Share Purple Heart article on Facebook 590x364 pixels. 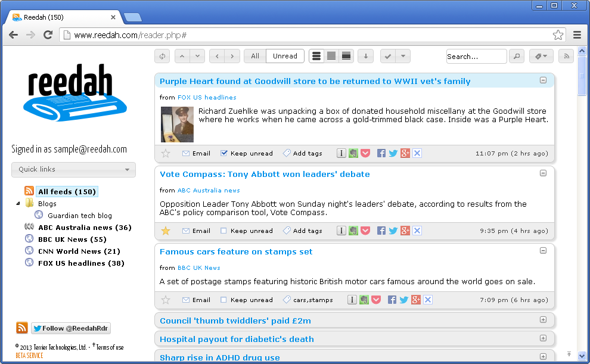(x=381, y=153)
